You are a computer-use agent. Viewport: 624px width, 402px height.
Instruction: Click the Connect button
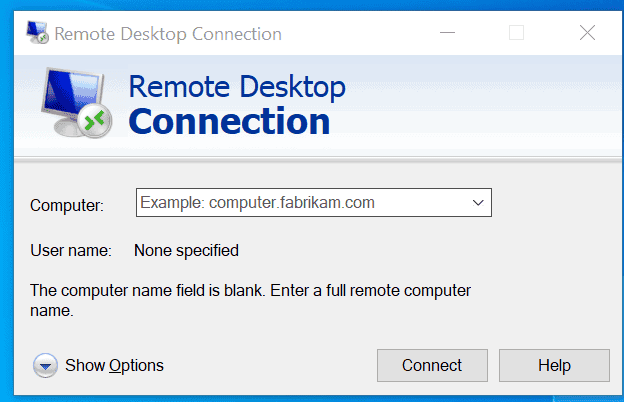432,365
